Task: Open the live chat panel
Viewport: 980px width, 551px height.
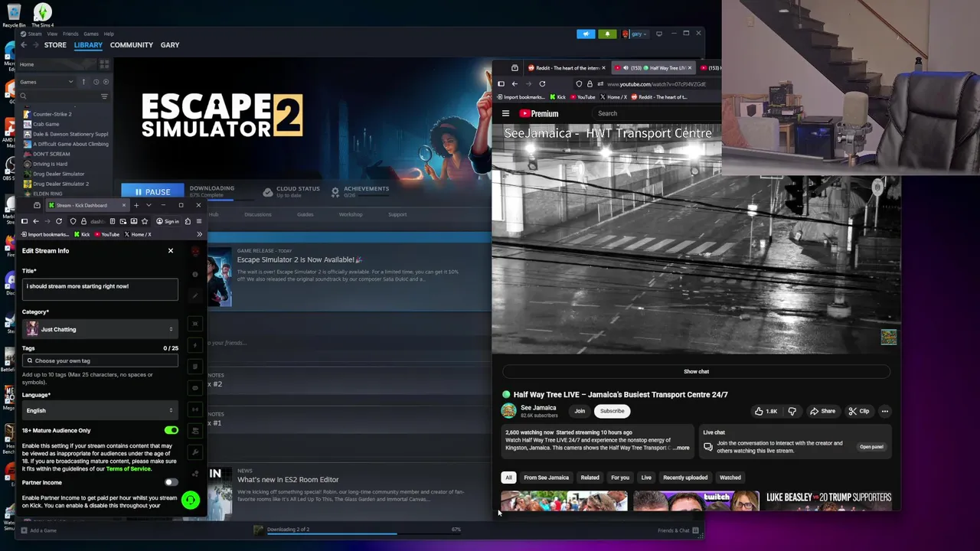Action: click(871, 447)
